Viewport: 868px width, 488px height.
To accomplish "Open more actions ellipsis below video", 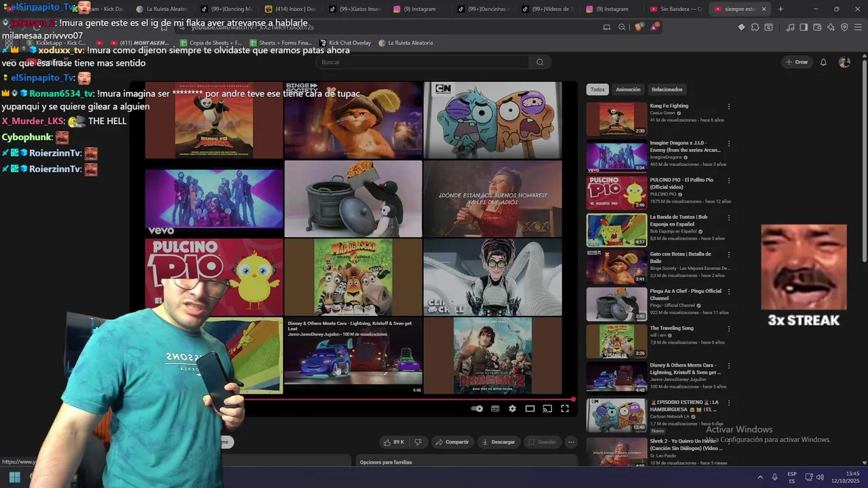I will click(571, 442).
